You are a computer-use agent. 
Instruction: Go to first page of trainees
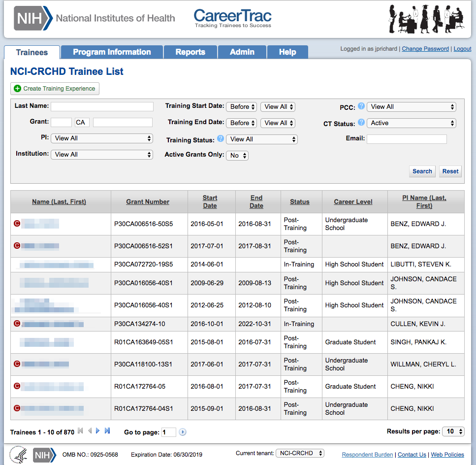coord(80,431)
